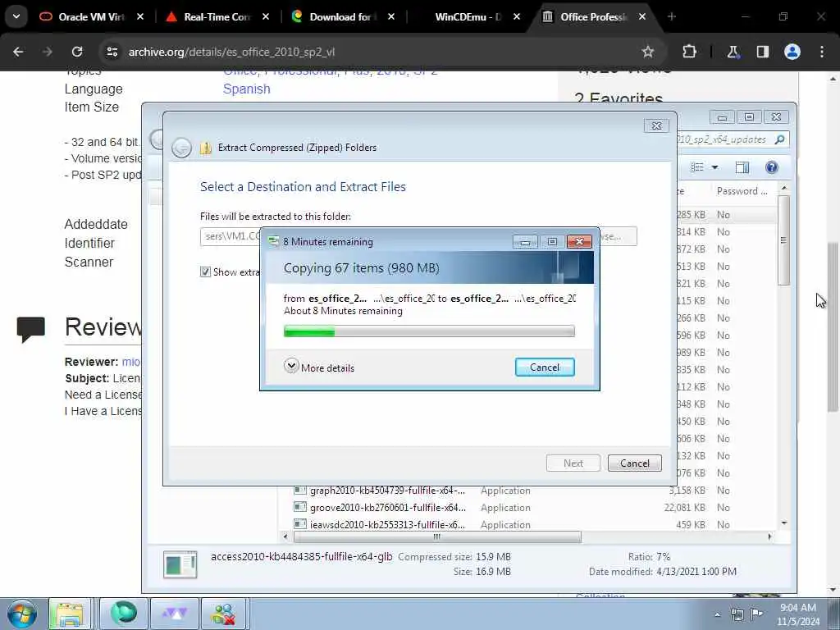Reload the archive.org page
The width and height of the screenshot is (840, 630).
77,52
